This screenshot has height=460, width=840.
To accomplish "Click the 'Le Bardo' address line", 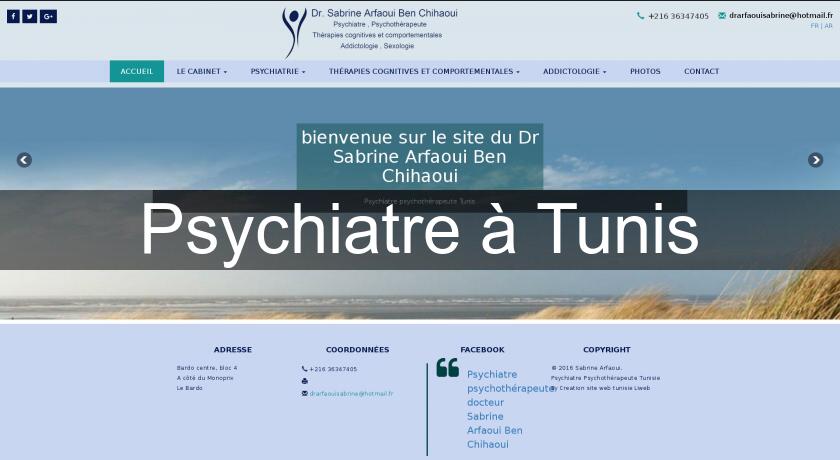I will click(190, 388).
